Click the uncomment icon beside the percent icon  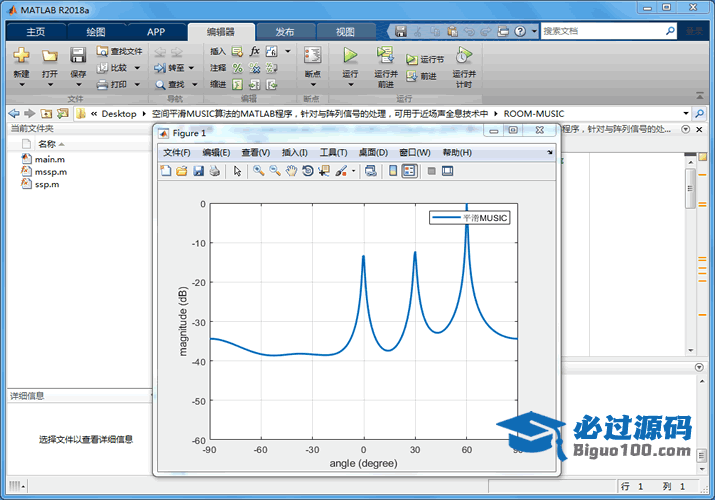tap(254, 68)
